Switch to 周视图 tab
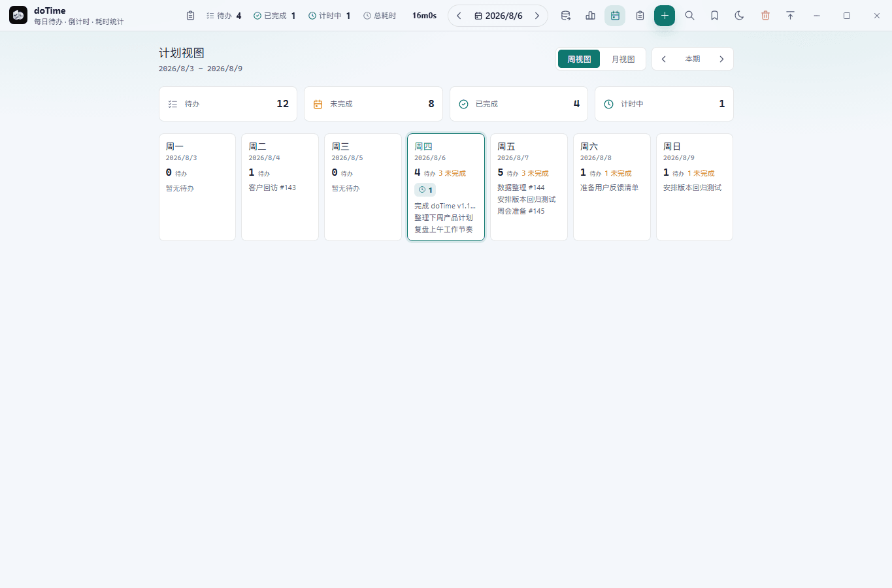The height and width of the screenshot is (588, 892). [x=579, y=59]
